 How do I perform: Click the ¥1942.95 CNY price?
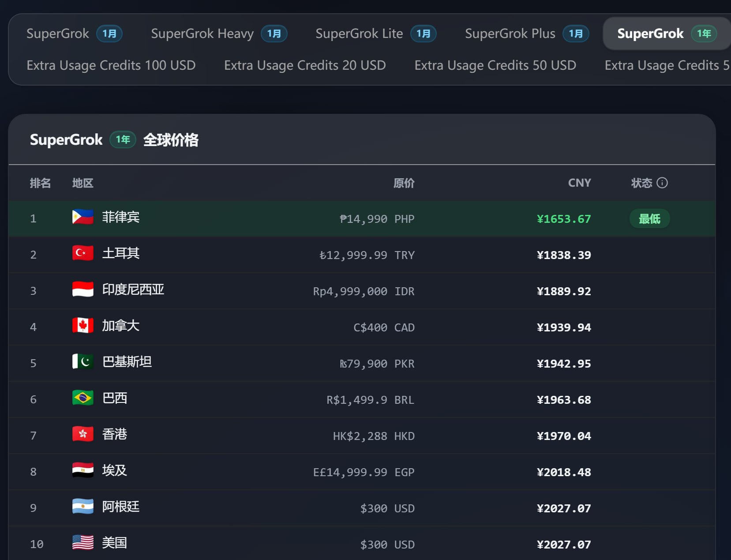pyautogui.click(x=564, y=364)
